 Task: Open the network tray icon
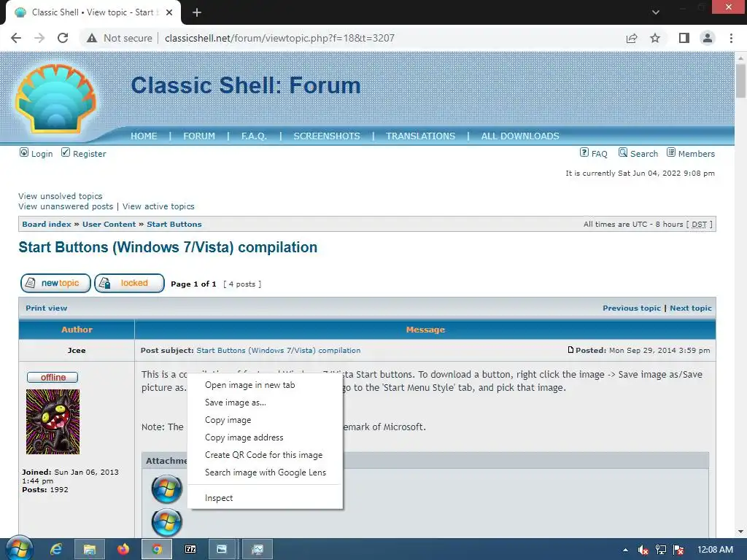(661, 550)
